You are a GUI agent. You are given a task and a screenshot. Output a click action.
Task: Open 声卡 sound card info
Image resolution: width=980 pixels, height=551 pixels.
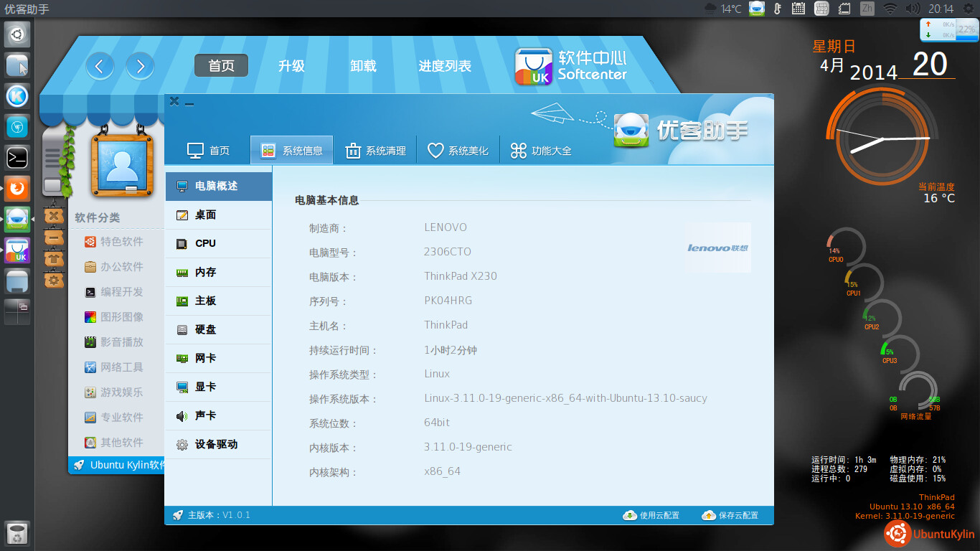(x=205, y=415)
